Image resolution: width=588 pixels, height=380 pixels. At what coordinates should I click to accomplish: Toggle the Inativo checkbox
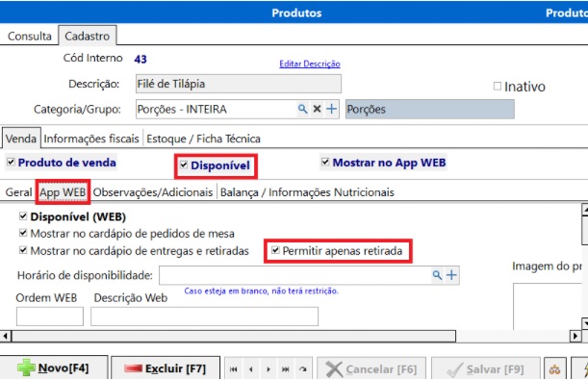coord(498,87)
